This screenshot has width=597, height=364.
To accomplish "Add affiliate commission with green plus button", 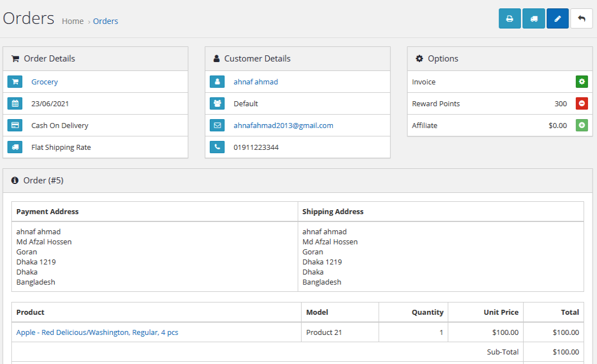I will 582,125.
